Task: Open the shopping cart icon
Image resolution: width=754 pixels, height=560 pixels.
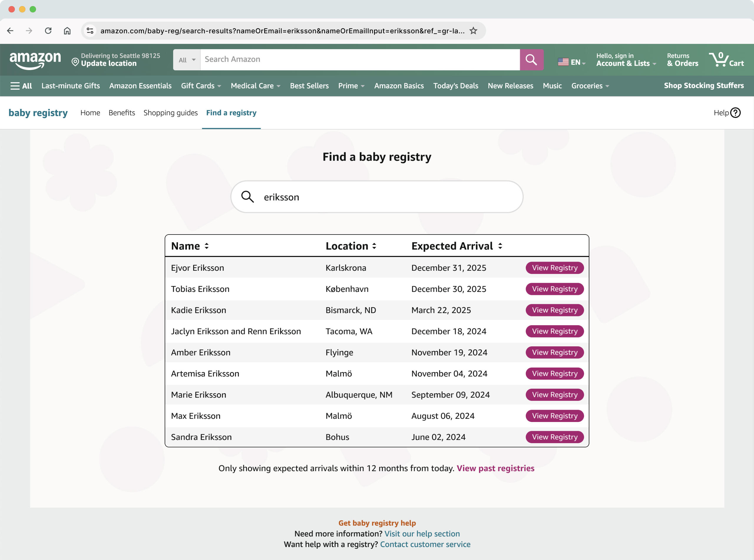Action: coord(725,60)
